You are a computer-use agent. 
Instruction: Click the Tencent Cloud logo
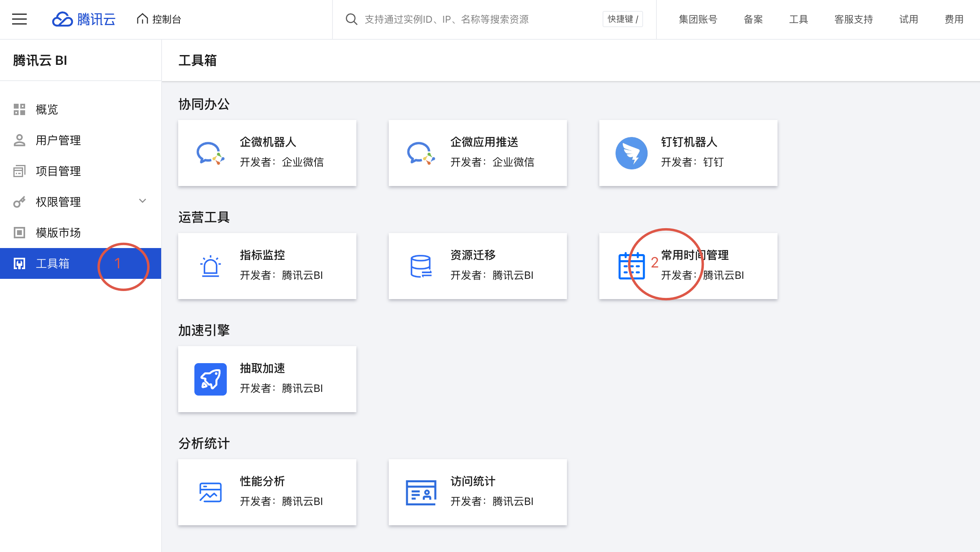coord(84,19)
